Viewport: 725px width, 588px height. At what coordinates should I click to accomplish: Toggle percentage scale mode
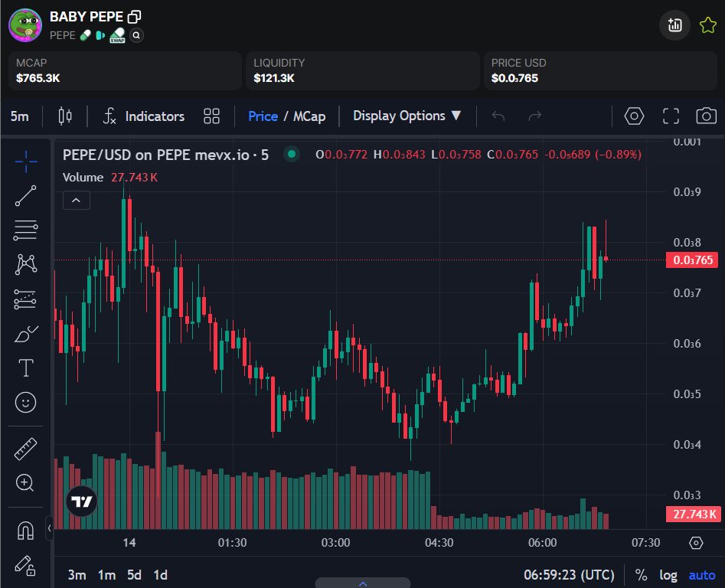pos(641,575)
